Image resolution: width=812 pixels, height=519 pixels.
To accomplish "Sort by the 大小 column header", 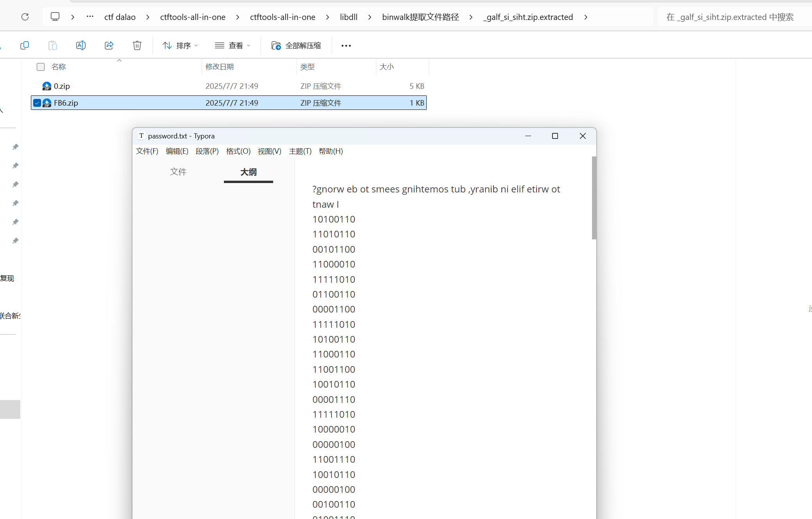I will (386, 67).
